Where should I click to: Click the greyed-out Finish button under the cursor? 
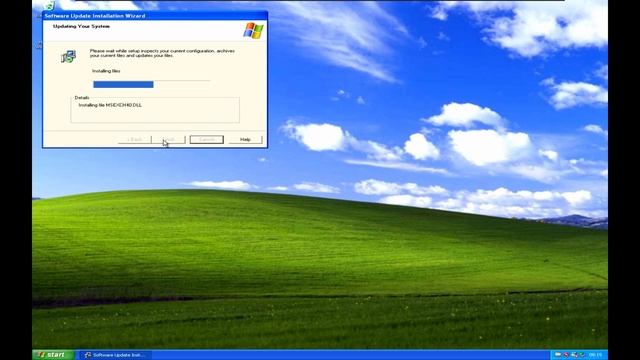[x=169, y=140]
